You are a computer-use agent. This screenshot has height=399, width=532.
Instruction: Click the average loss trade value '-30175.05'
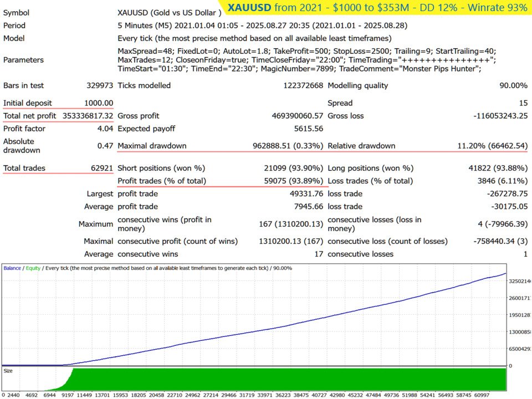(x=509, y=207)
